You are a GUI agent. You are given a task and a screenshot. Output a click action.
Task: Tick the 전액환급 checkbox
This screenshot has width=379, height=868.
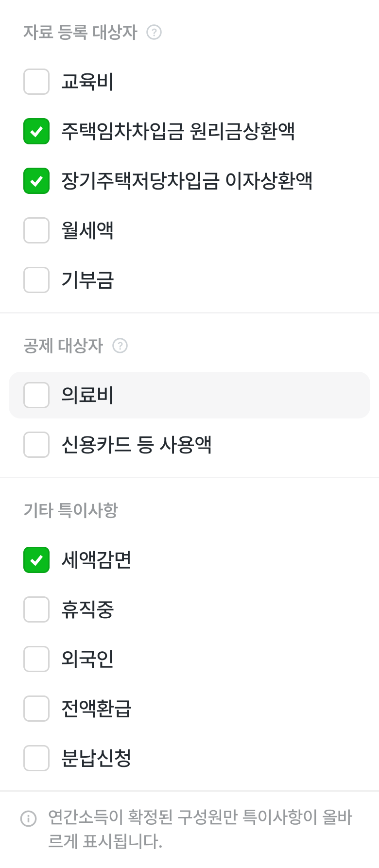pyautogui.click(x=36, y=709)
